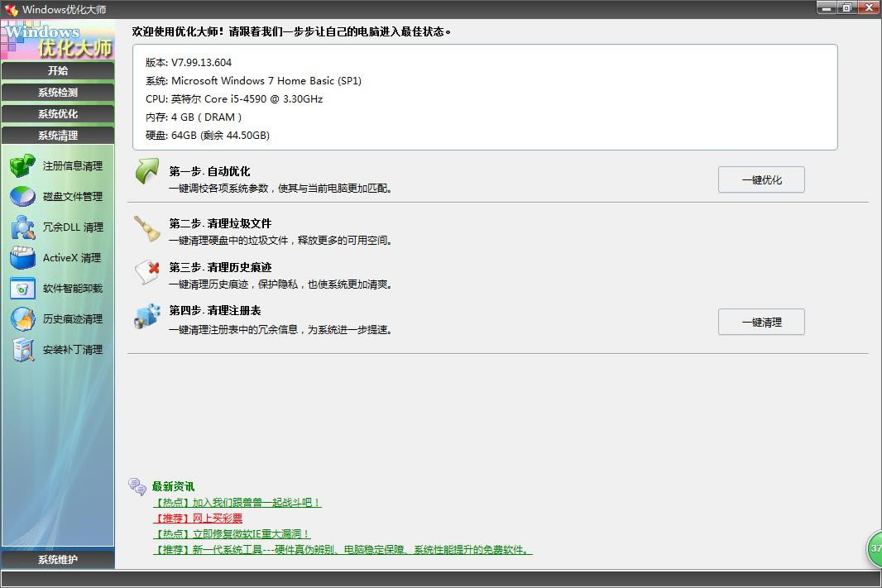This screenshot has width=882, height=588.
Task: Open the 软件智能卸载 uninstaller icon
Action: (x=22, y=289)
